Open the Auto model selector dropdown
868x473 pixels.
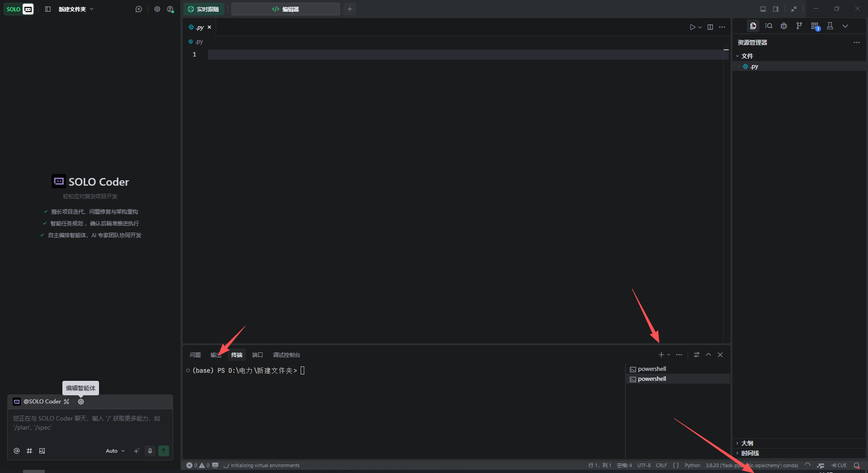(115, 451)
